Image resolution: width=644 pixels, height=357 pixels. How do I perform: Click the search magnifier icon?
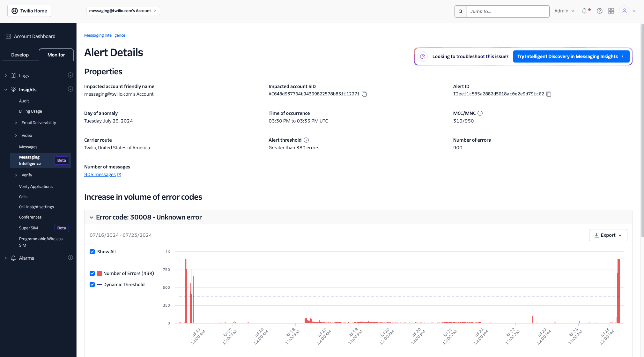click(x=460, y=11)
